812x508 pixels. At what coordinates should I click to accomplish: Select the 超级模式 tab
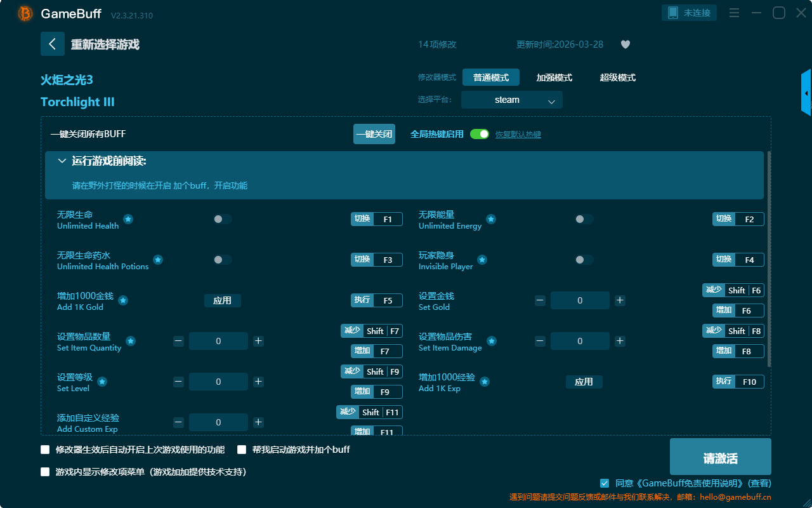point(617,77)
